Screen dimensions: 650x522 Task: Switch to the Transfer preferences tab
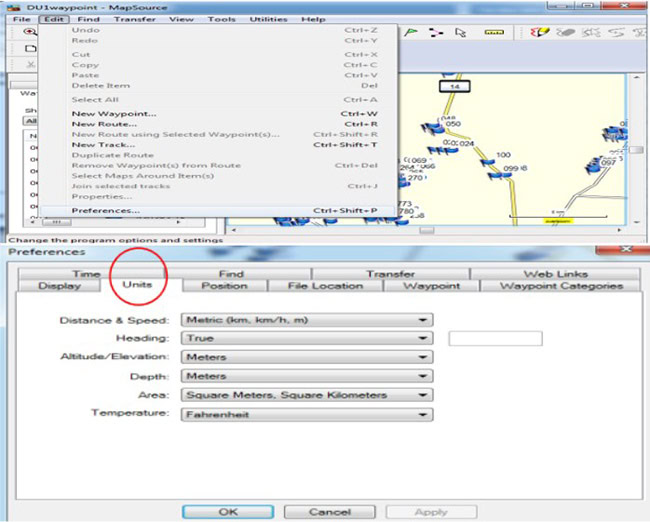click(390, 274)
